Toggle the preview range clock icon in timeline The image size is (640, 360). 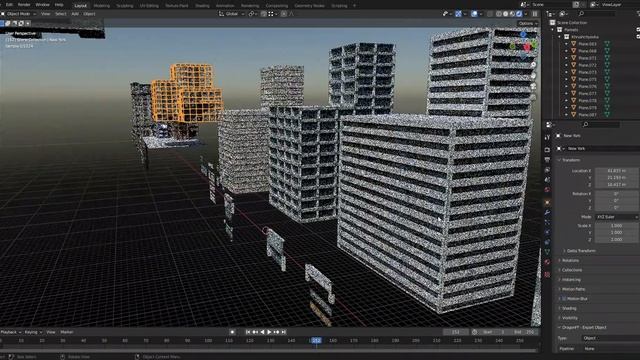pos(474,332)
